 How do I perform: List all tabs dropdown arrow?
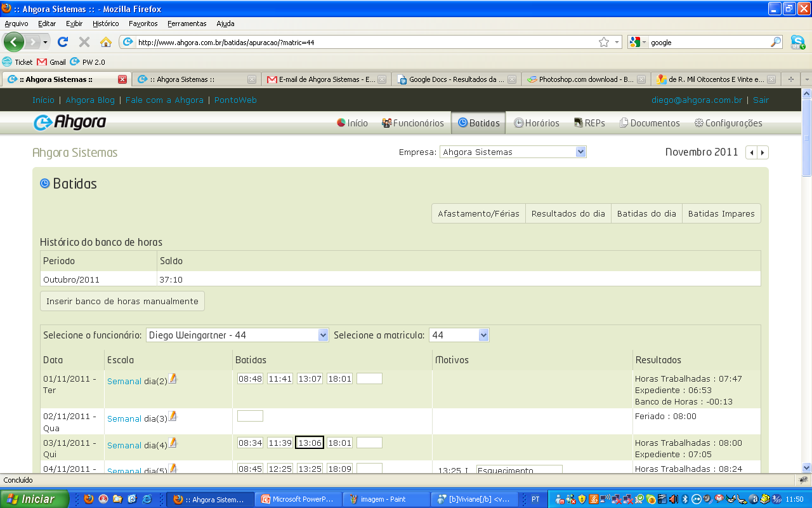806,79
